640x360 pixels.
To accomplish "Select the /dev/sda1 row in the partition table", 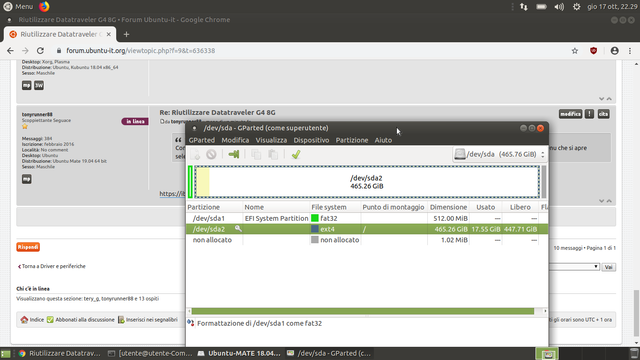I will coord(367,218).
